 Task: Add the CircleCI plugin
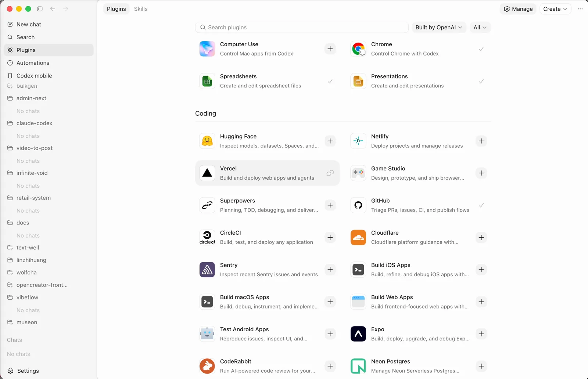pos(330,238)
